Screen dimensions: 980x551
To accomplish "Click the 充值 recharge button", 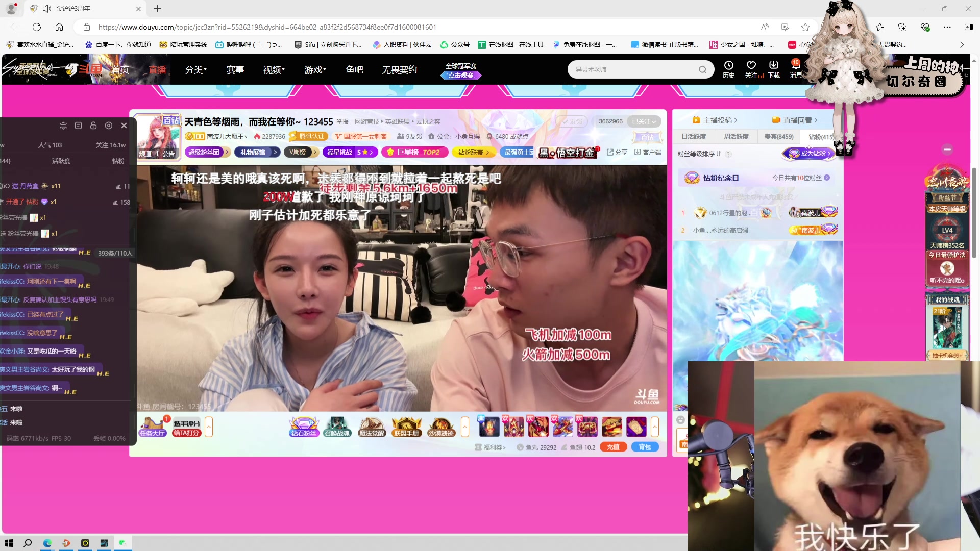I will pos(613,446).
